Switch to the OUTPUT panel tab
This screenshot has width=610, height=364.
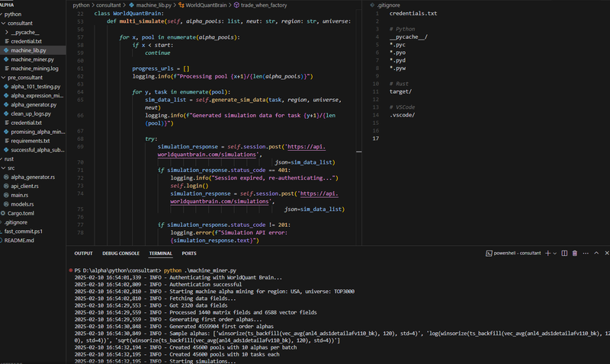[x=83, y=254]
